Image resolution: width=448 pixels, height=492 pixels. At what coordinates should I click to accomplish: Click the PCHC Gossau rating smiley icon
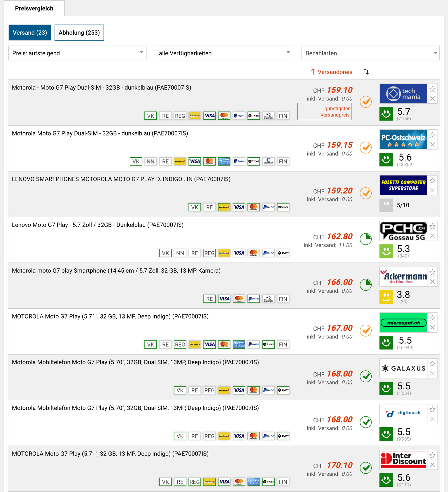(x=386, y=251)
